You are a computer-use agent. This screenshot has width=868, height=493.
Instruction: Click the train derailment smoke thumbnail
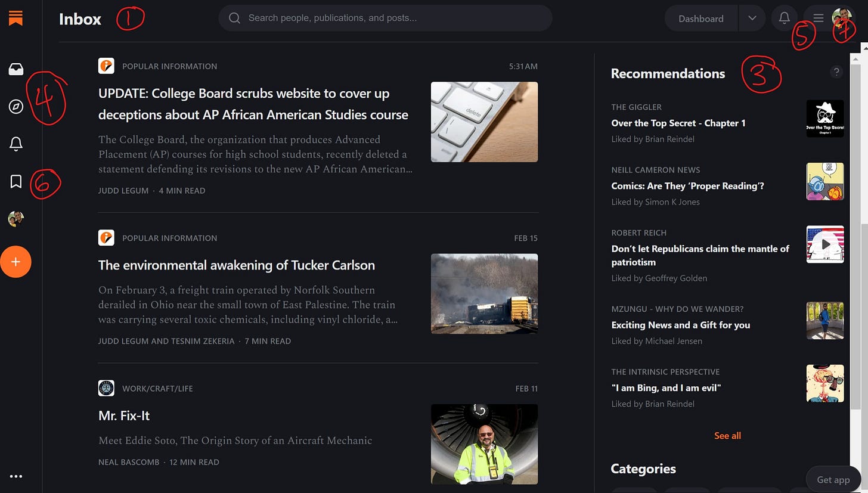tap(484, 294)
